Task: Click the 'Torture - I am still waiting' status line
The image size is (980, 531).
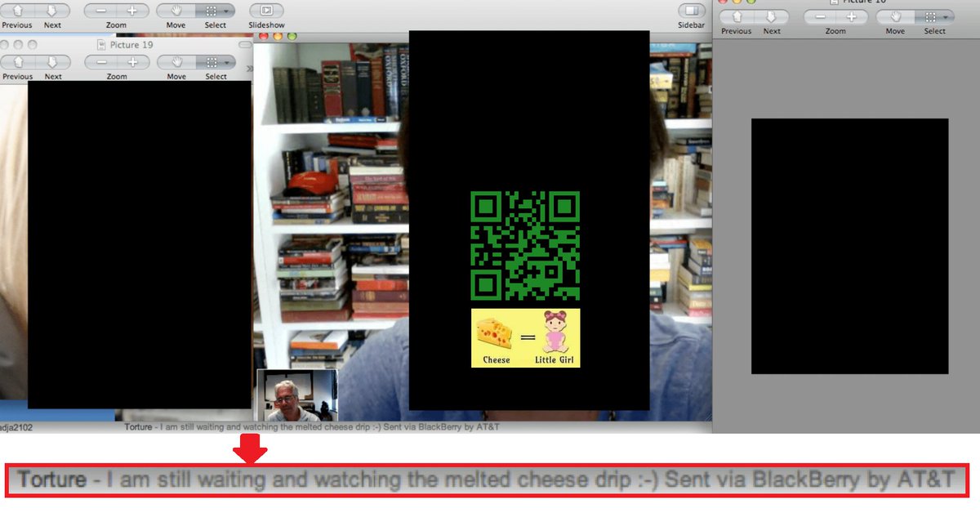Action: [313, 426]
